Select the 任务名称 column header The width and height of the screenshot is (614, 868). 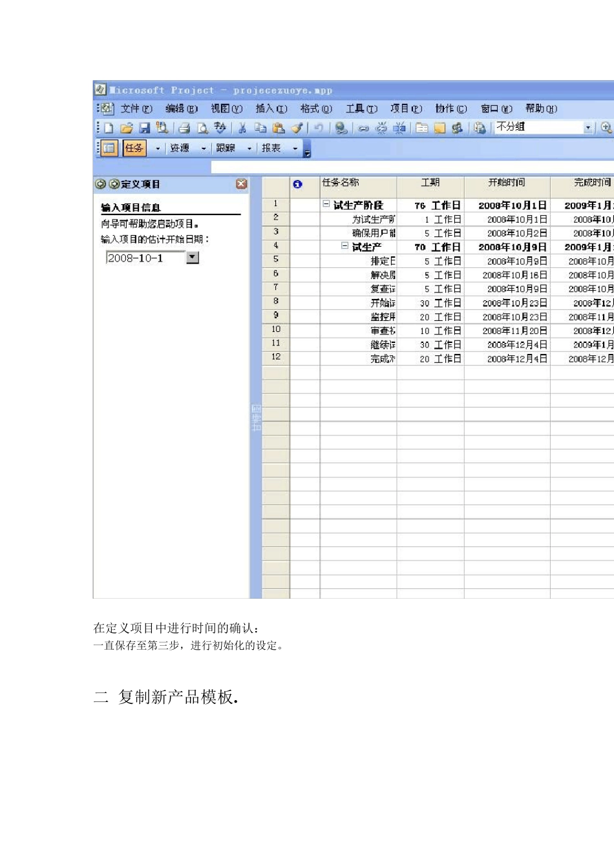click(358, 187)
